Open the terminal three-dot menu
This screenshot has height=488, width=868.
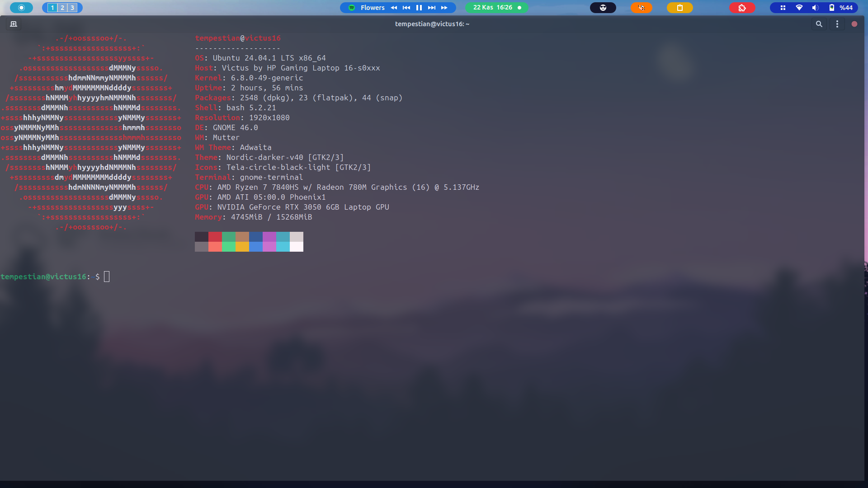pos(837,24)
